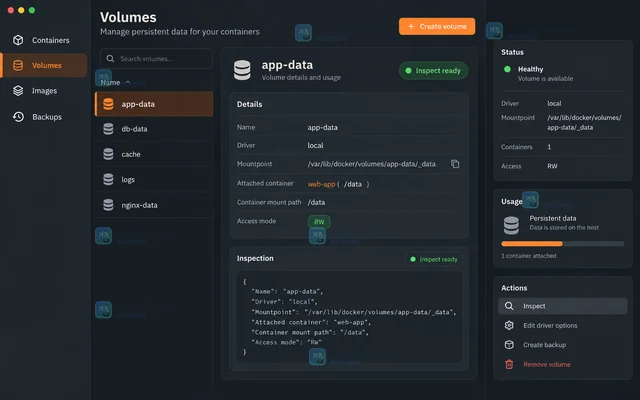Click the Status panel mountpoint path
Screen dimensions: 640x400
[x=584, y=122]
